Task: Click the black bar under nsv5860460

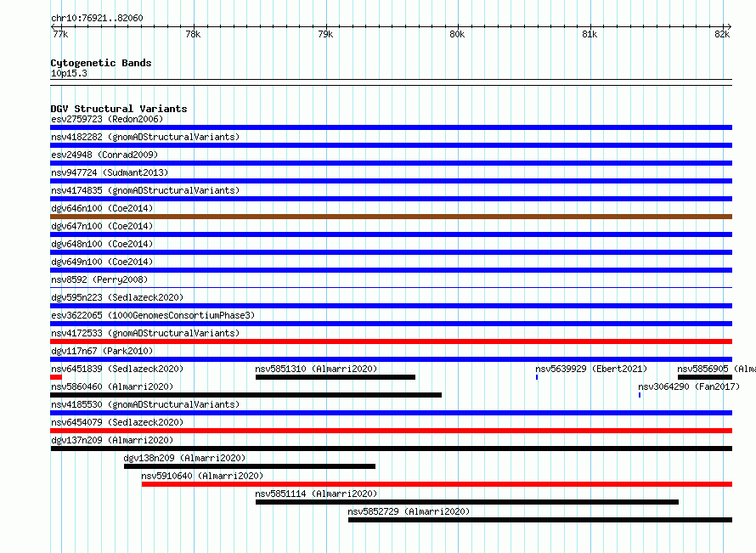Action: (245, 395)
